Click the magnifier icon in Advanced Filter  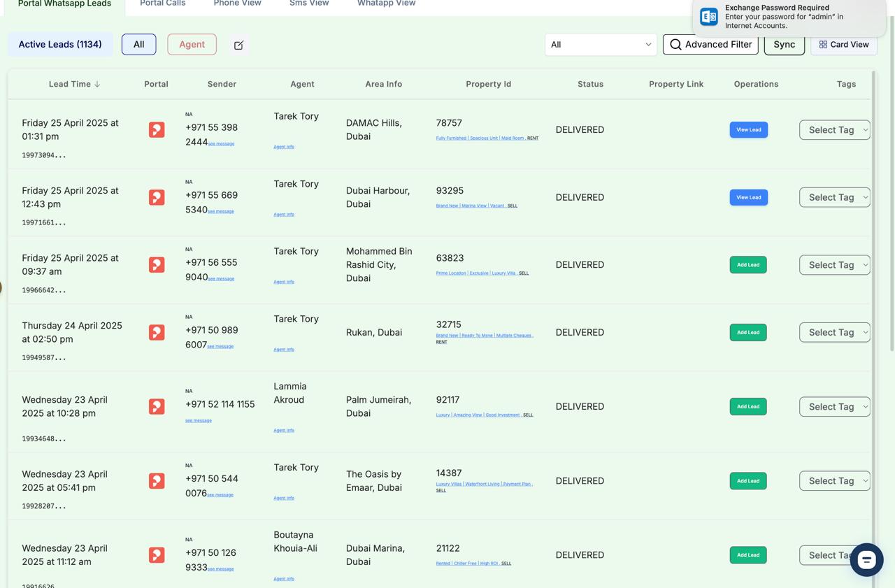tap(675, 45)
